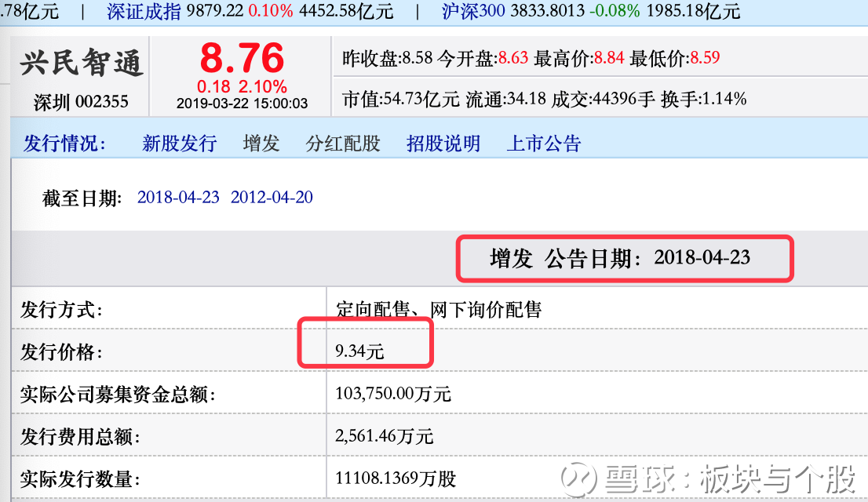Click the 实际公司募集资金总额 label
The image size is (868, 502).
pyautogui.click(x=118, y=394)
